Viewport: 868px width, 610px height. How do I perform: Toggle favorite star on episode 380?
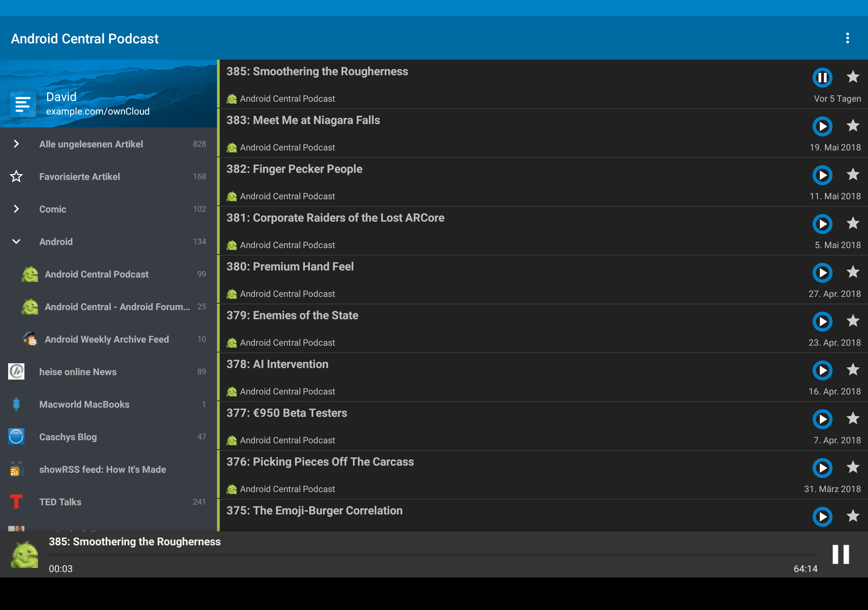coord(853,272)
